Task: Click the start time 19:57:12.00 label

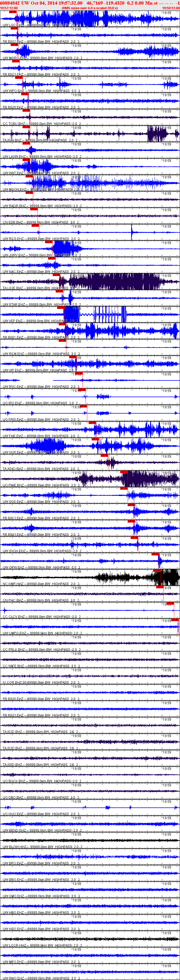Action: [x=9, y=8]
